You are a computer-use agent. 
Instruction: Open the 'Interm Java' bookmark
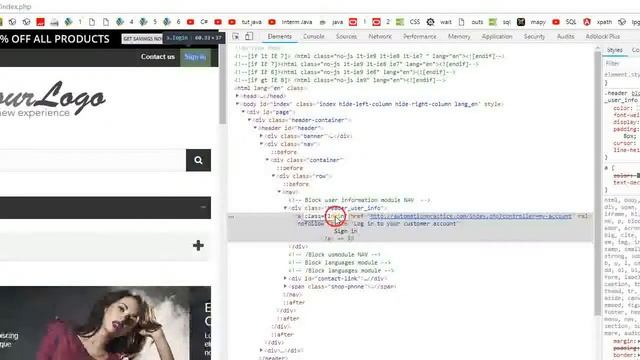coord(290,22)
